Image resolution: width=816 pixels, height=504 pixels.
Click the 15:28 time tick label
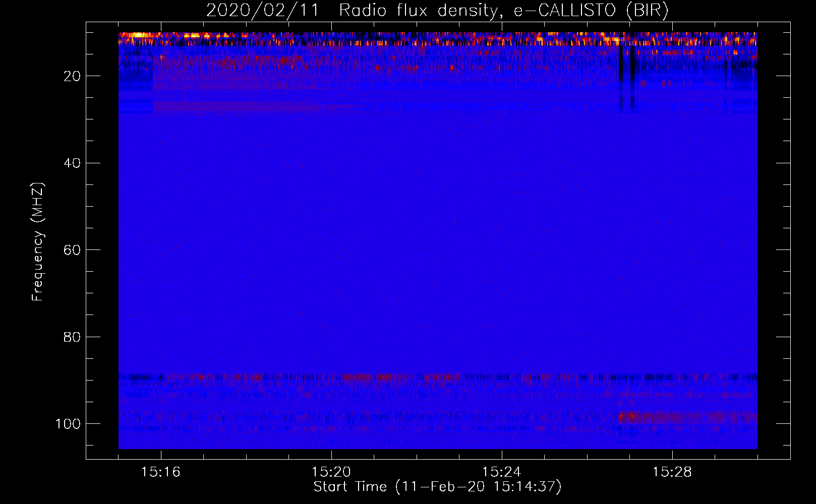[672, 472]
